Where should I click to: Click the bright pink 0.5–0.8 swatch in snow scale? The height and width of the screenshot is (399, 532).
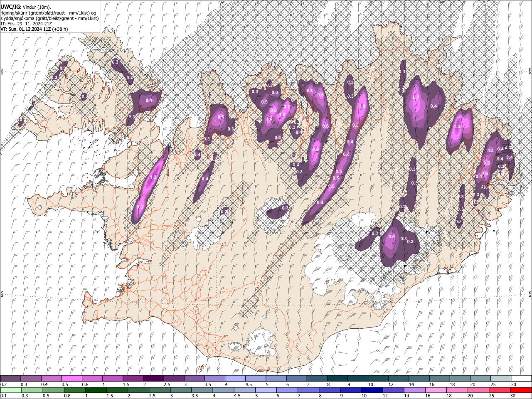coord(71,378)
